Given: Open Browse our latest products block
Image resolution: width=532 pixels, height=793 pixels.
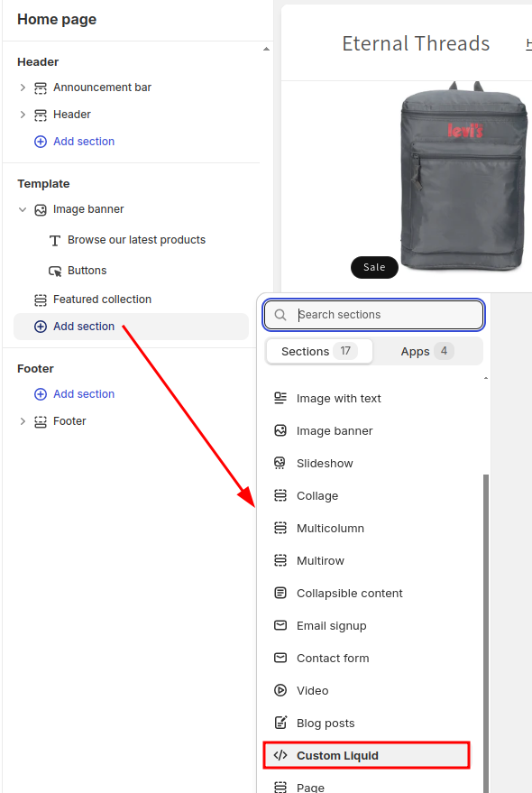Looking at the screenshot, I should tap(136, 240).
